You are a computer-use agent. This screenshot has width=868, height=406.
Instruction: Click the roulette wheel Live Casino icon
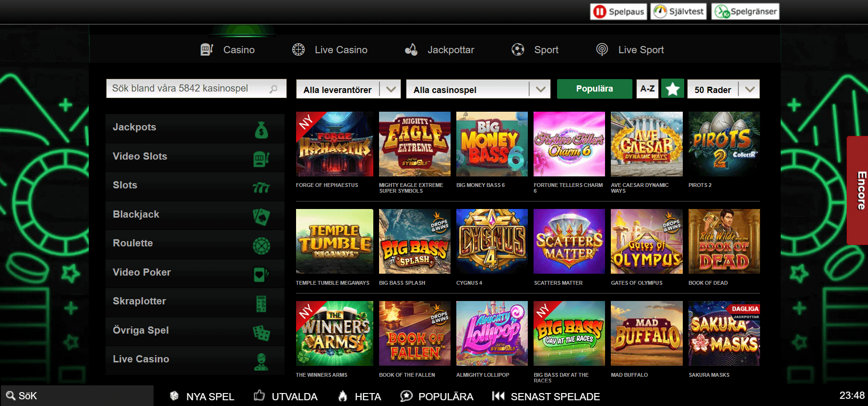pos(298,49)
